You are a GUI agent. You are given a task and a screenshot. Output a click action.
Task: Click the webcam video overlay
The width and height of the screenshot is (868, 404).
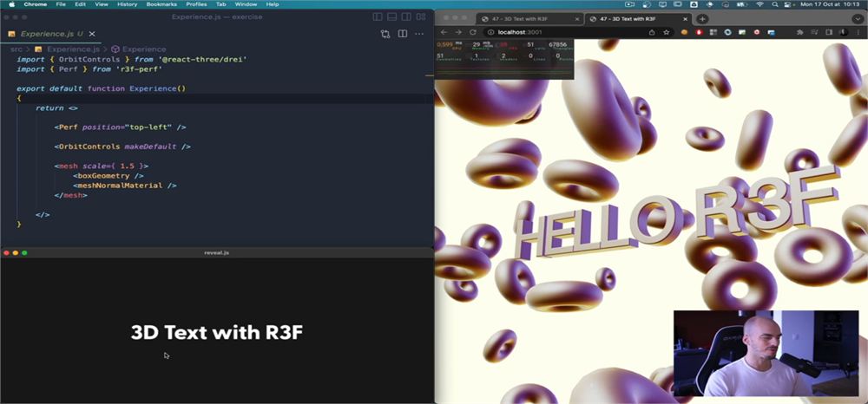[766, 353]
